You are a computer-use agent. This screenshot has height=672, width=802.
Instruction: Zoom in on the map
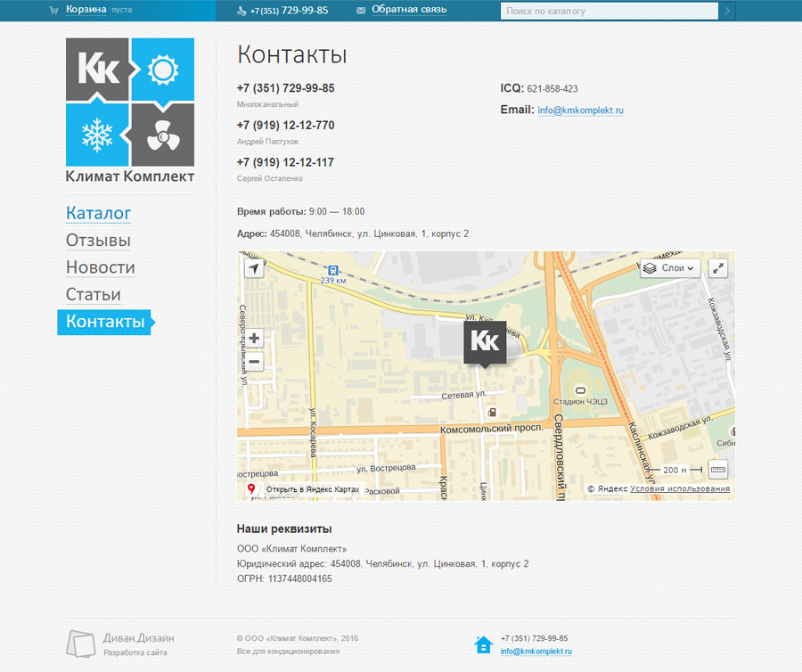(254, 338)
